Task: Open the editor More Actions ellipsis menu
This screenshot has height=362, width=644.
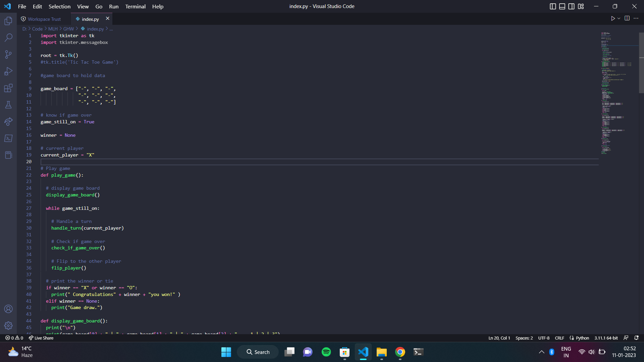Action: coord(636,18)
